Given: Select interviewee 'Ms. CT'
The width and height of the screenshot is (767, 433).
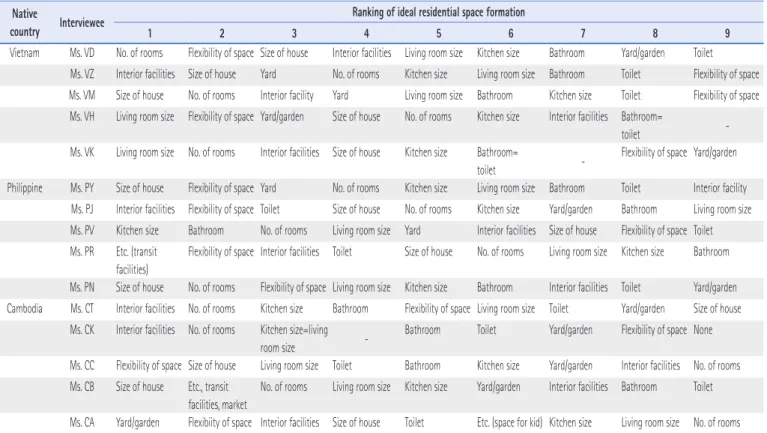Looking at the screenshot, I should pos(82,309).
